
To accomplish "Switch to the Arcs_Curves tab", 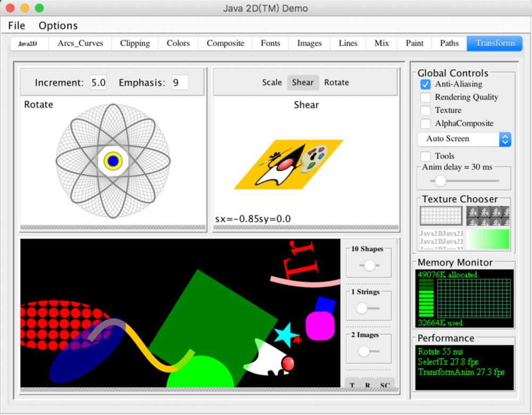I will pyautogui.click(x=80, y=44).
